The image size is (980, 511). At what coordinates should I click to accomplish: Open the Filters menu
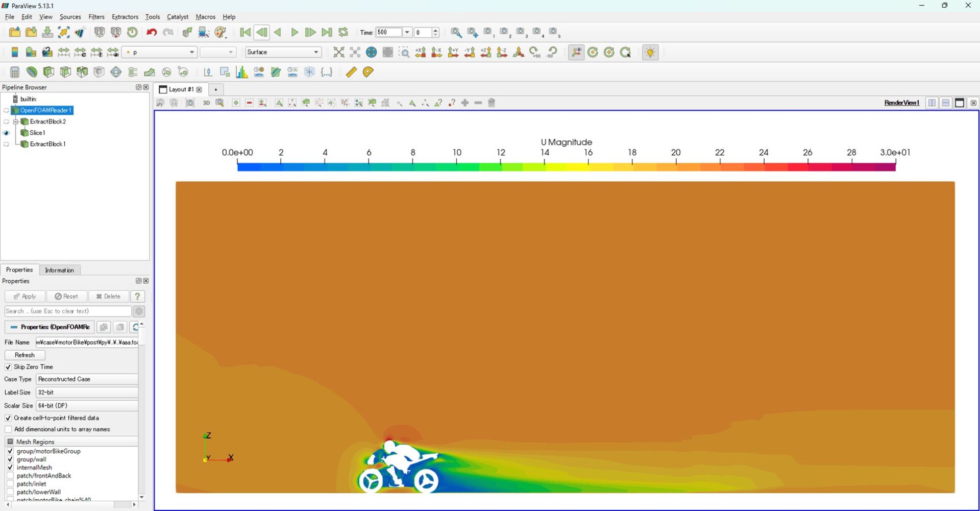click(96, 17)
